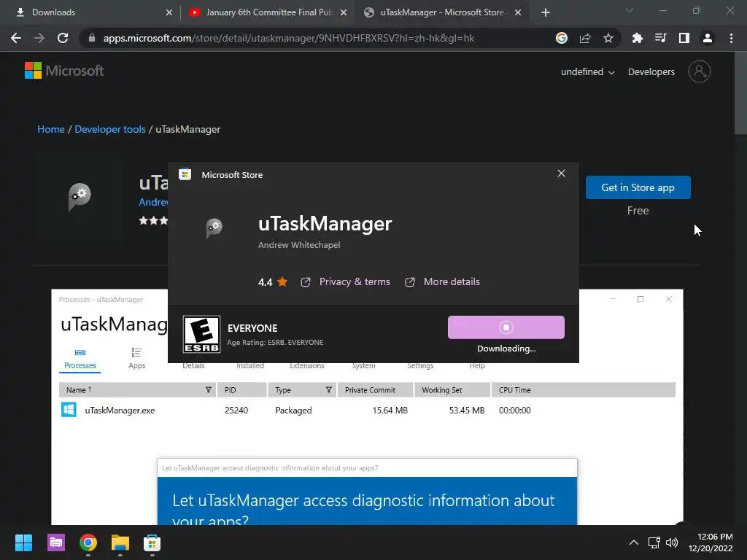Open Chrome from the taskbar
Screen dimensions: 747x560
pyautogui.click(x=88, y=542)
